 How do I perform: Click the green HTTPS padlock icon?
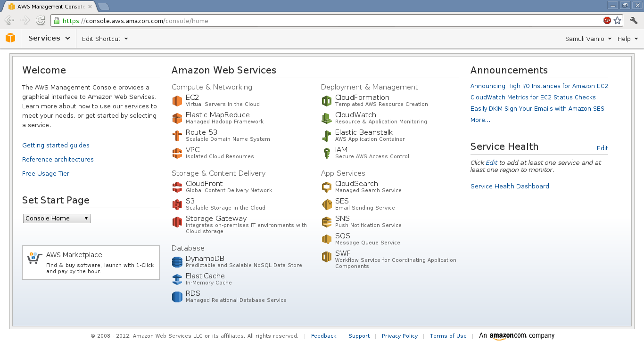(x=57, y=21)
